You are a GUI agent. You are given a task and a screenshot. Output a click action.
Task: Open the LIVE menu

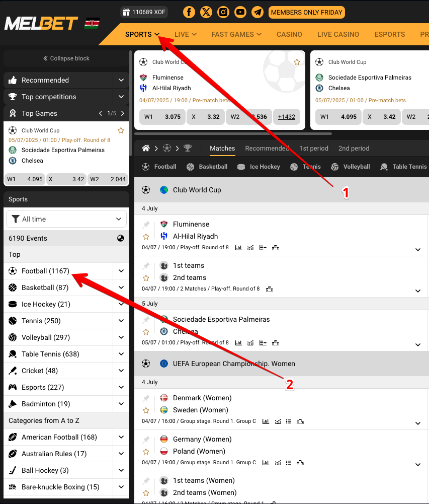pos(185,34)
